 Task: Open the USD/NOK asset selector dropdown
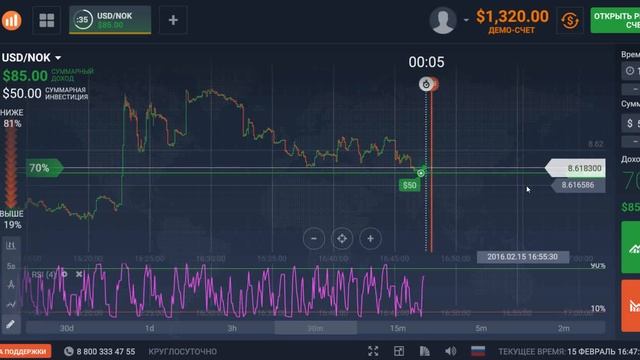pyautogui.click(x=31, y=58)
